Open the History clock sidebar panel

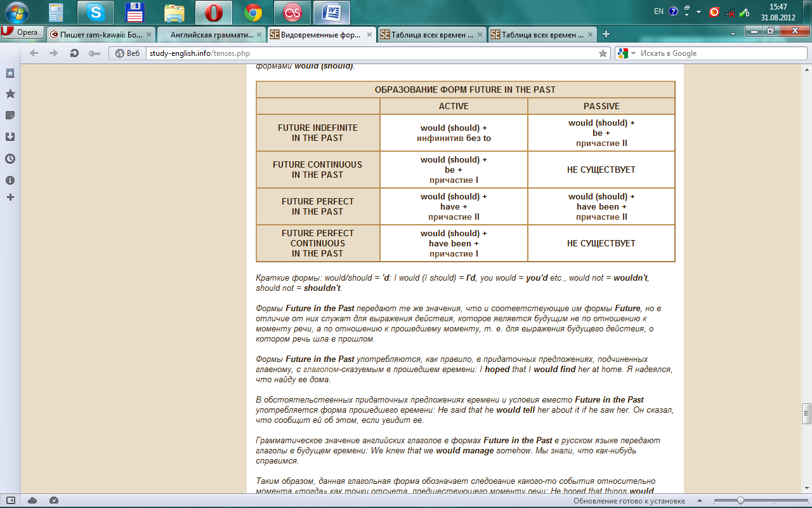click(10, 159)
